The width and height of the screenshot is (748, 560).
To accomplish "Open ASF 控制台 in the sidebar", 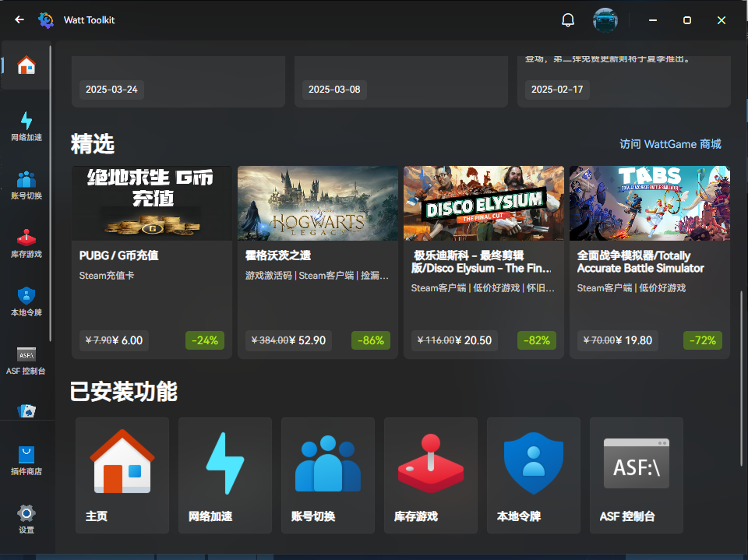I will [x=26, y=361].
